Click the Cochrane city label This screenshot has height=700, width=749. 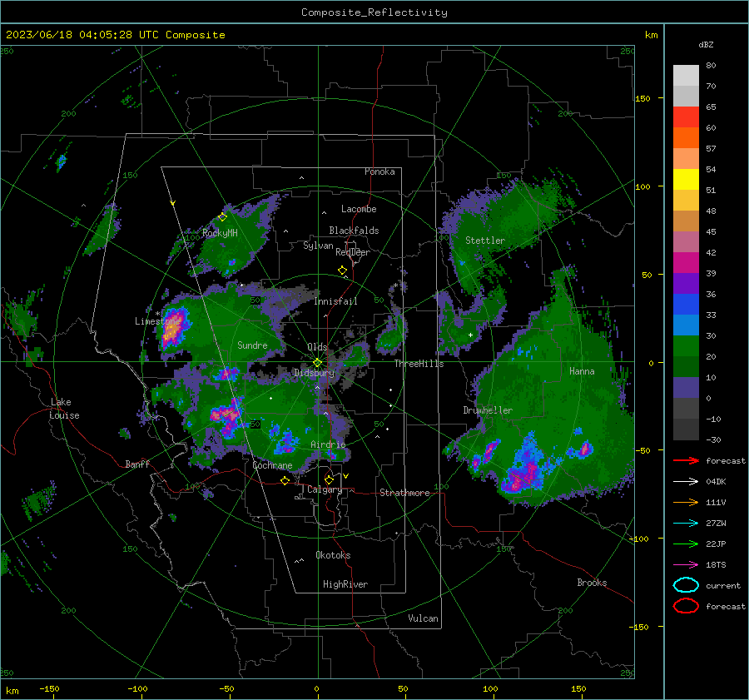pyautogui.click(x=272, y=465)
